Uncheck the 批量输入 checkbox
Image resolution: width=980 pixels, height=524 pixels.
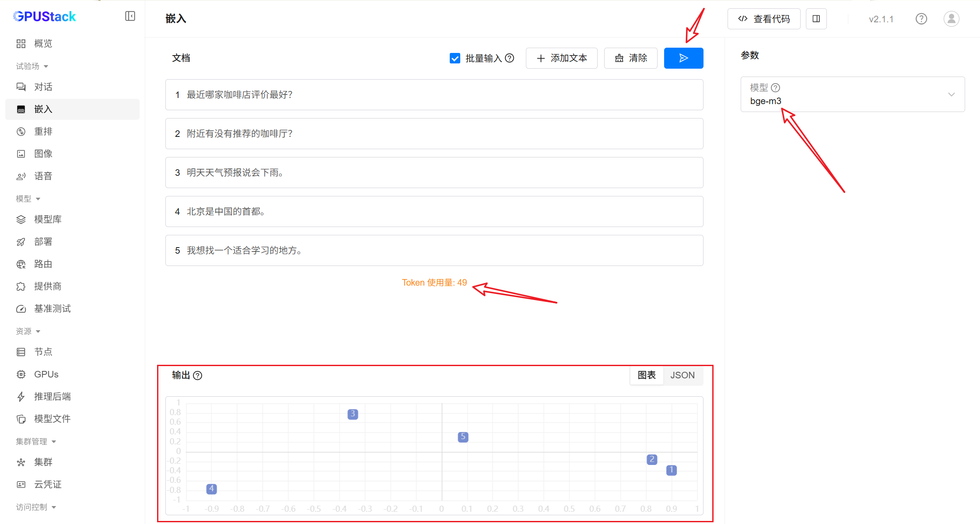tap(455, 58)
